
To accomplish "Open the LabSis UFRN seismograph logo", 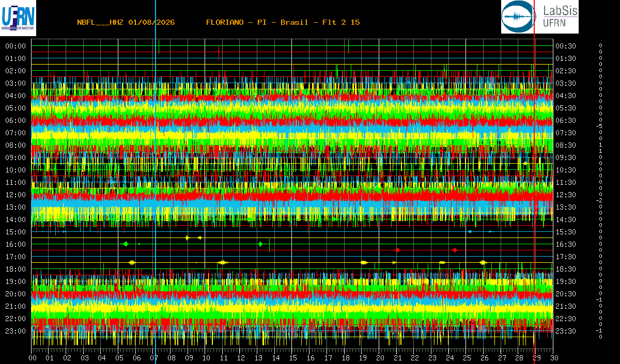I will click(539, 17).
